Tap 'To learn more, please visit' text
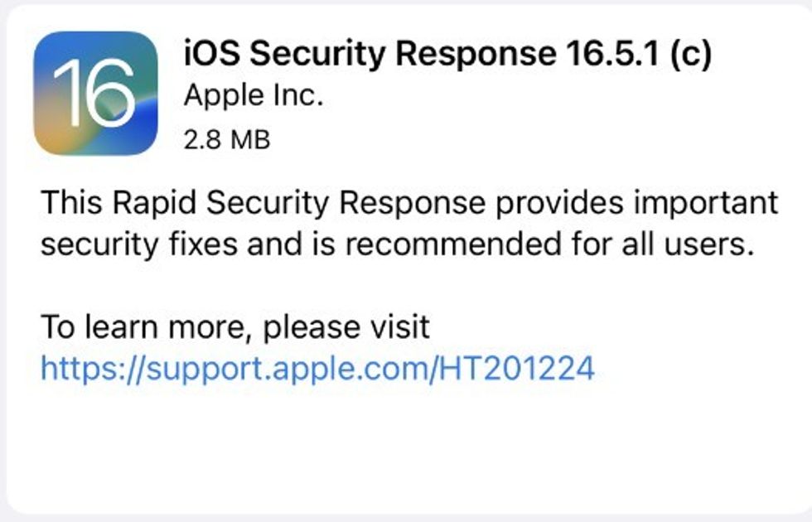 point(235,327)
